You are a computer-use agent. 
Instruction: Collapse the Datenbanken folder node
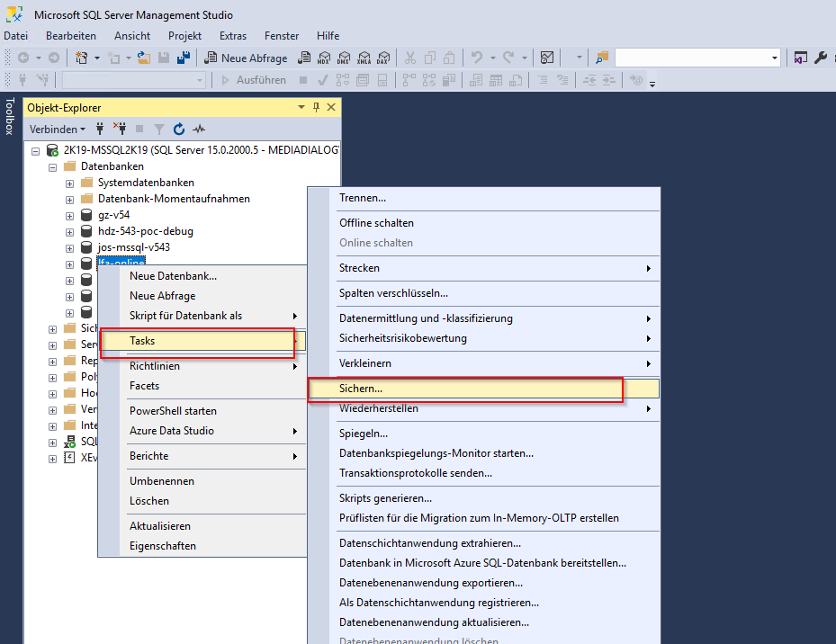(x=52, y=167)
